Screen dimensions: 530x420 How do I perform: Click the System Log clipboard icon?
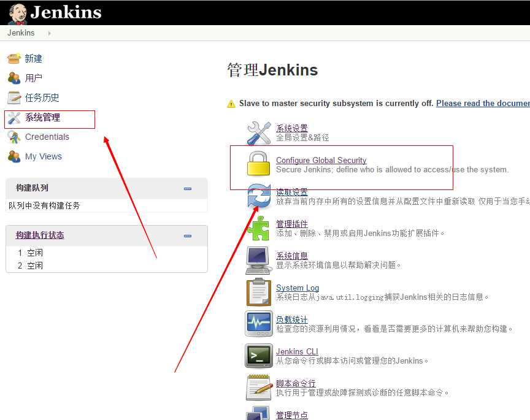coord(259,292)
